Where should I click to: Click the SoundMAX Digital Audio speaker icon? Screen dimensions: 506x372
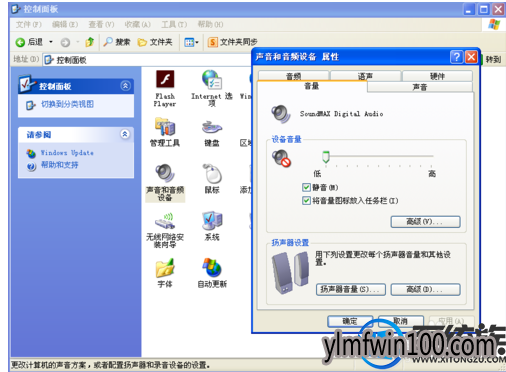tap(281, 114)
